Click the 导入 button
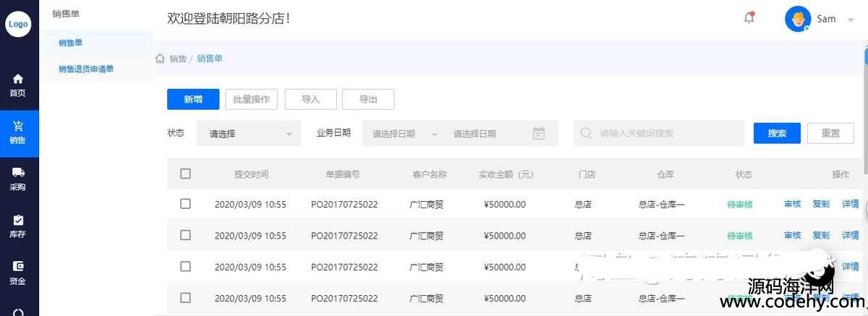The width and height of the screenshot is (868, 316). pyautogui.click(x=311, y=99)
